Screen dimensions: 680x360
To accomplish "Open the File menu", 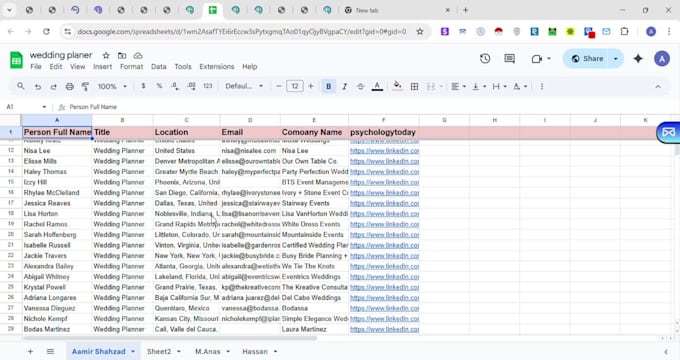I will (x=36, y=67).
